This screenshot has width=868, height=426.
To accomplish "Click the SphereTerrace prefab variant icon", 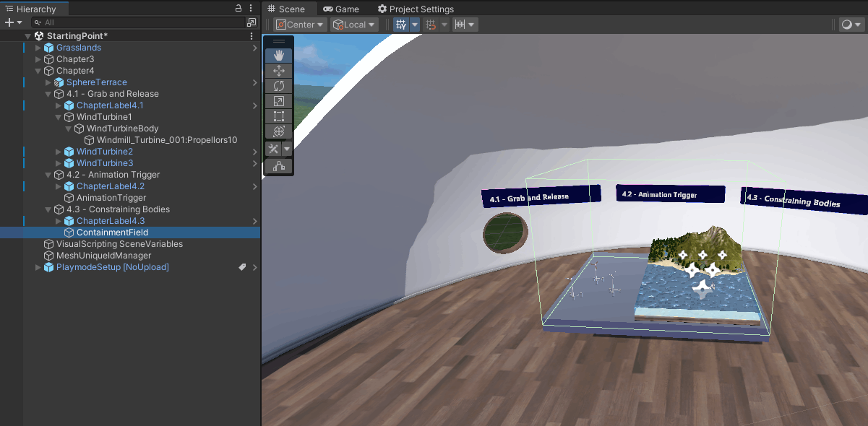I will (59, 82).
